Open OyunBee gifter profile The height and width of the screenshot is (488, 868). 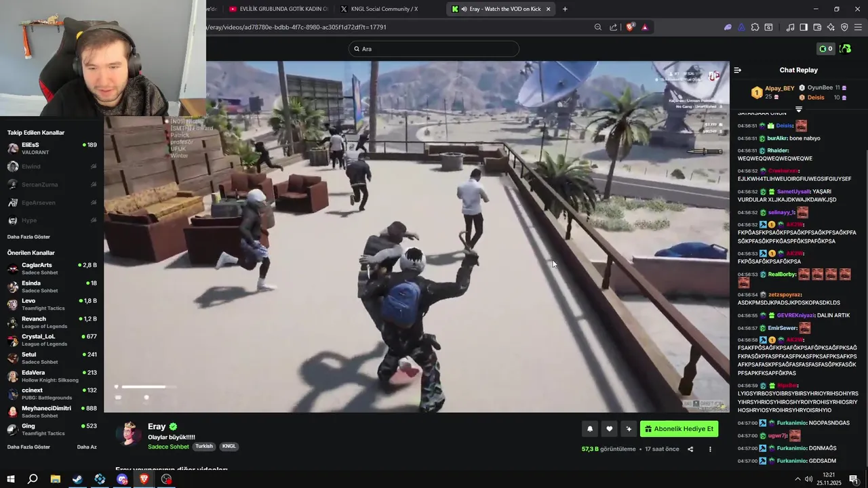pyautogui.click(x=820, y=87)
